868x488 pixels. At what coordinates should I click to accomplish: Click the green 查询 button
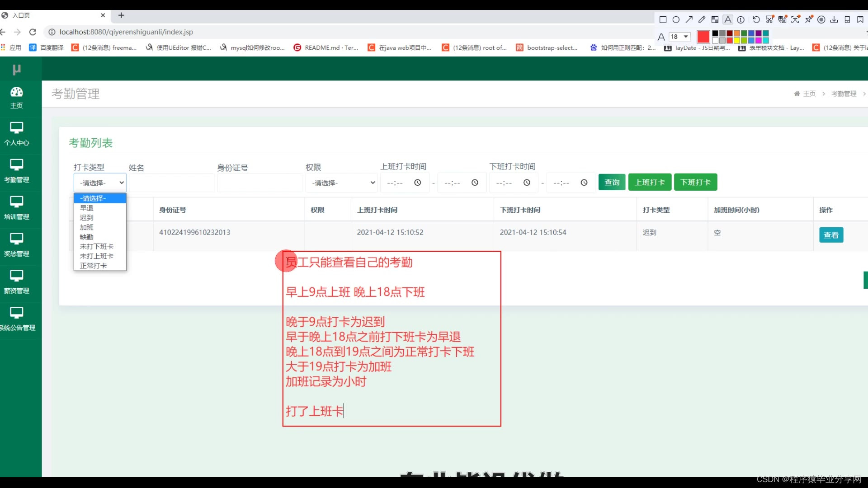(612, 182)
